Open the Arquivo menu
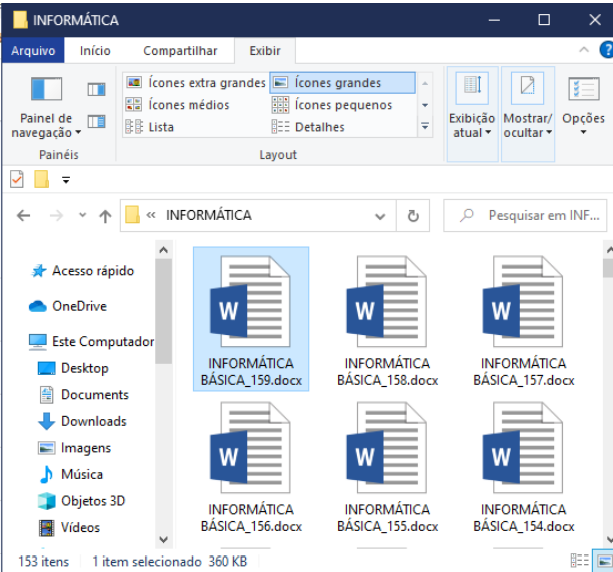Screen dimensions: 613x572 pyautogui.click(x=33, y=50)
